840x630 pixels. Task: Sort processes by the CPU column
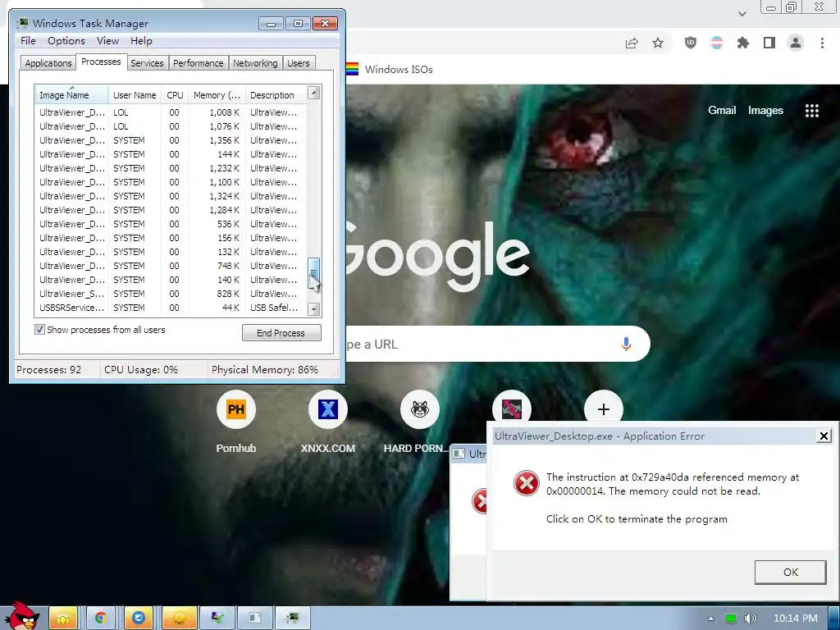pyautogui.click(x=176, y=95)
